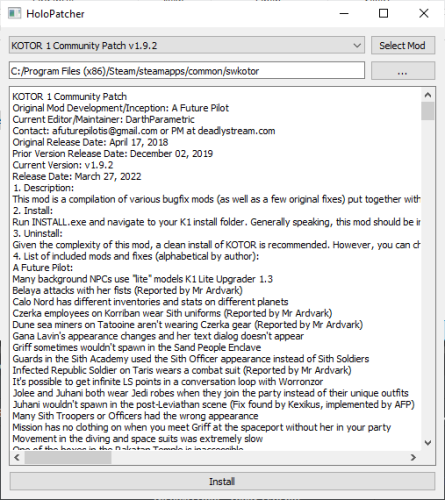Screen dimensions: 445x500
Task: Minimize the HoloPatcher window
Action: coord(344,14)
